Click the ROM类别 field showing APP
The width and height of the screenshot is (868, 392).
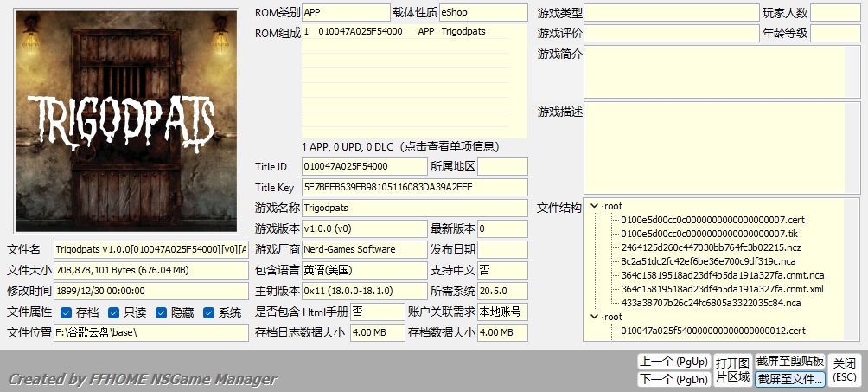click(346, 12)
